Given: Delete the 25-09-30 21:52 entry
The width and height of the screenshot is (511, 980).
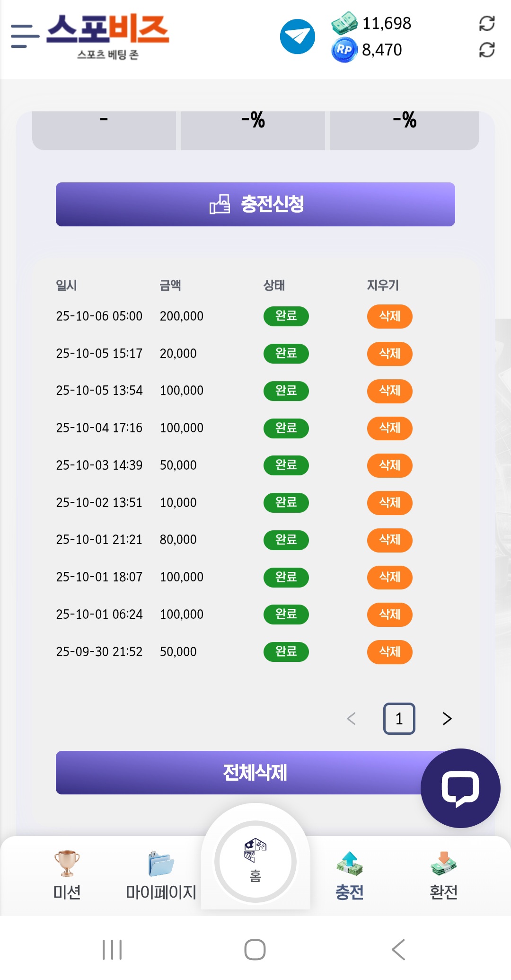Looking at the screenshot, I should (x=389, y=652).
